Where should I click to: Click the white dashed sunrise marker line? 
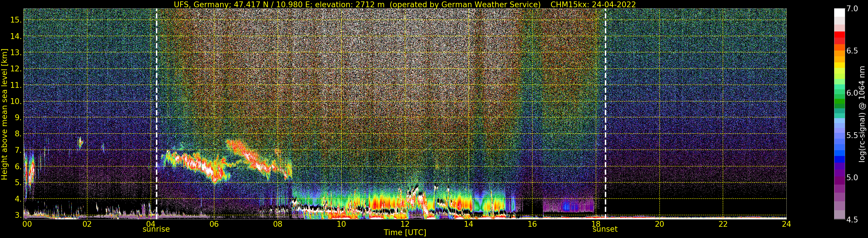(157, 114)
